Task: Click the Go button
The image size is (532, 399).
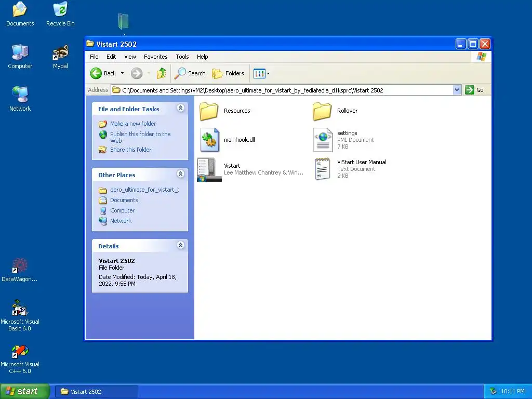Action: [475, 90]
